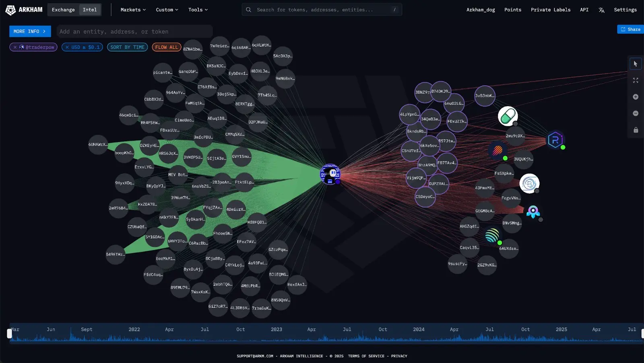Screen dimensions: 644x363
Task: Open the Arkham_dog profile
Action: coord(481,10)
